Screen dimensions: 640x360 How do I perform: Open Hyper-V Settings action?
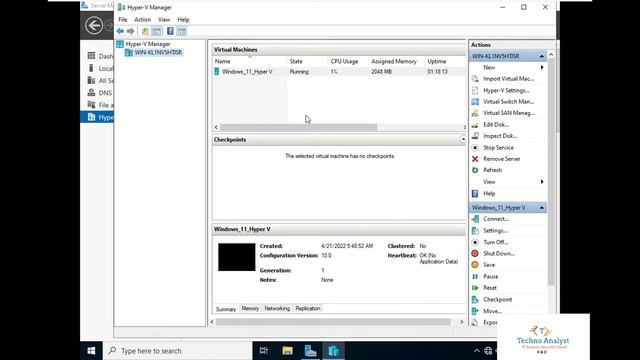tap(506, 90)
